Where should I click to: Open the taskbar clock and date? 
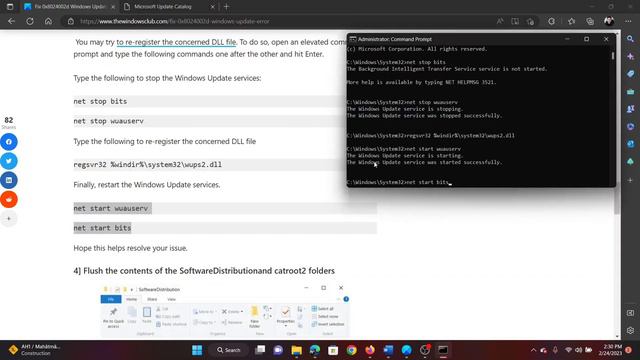point(610,350)
